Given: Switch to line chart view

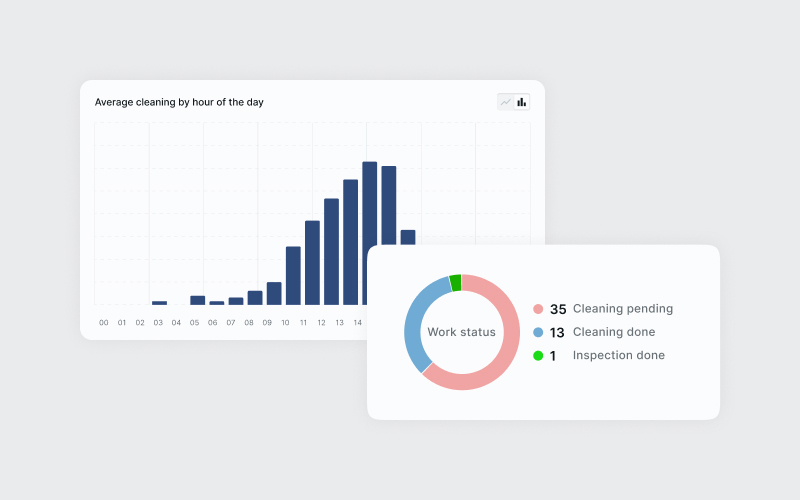Looking at the screenshot, I should tap(506, 102).
